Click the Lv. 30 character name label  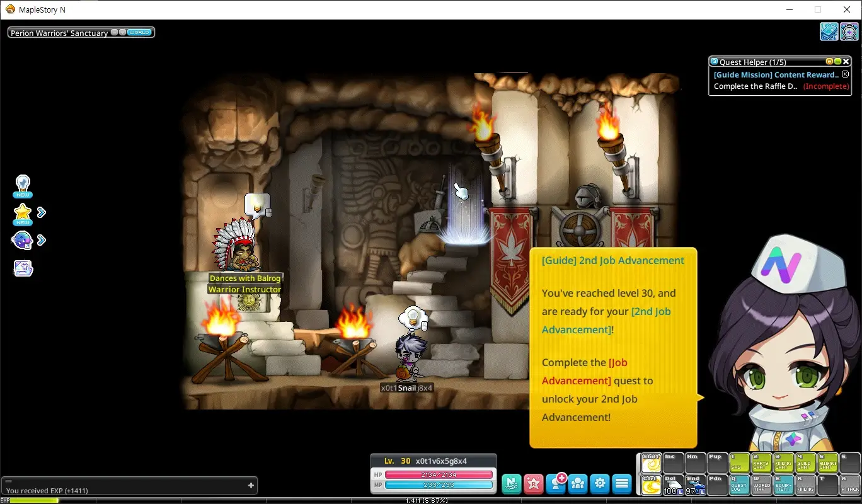426,461
